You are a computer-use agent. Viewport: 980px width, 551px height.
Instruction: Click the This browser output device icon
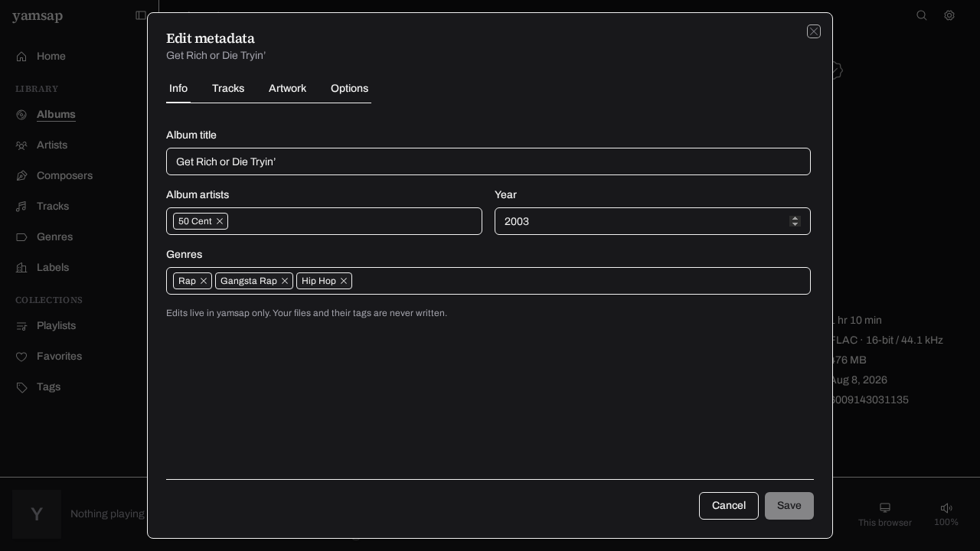(x=885, y=507)
